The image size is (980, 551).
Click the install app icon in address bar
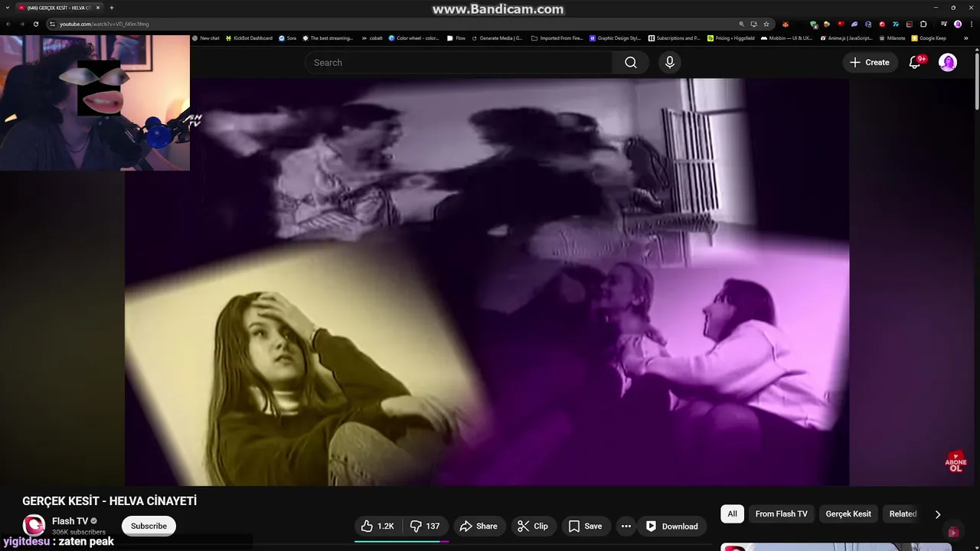754,24
